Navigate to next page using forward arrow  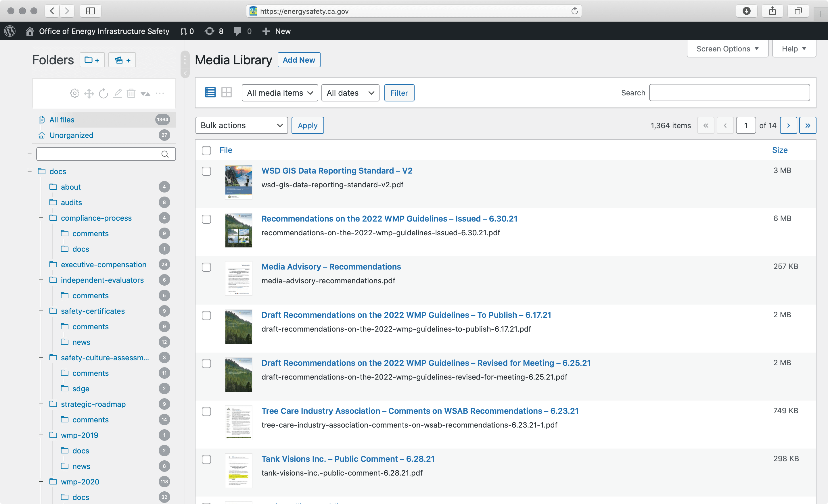tap(788, 125)
